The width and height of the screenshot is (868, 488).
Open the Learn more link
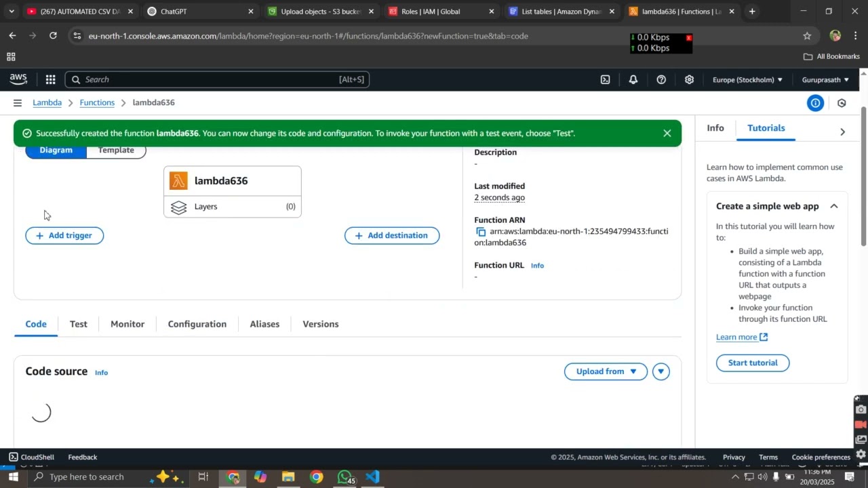[742, 337]
